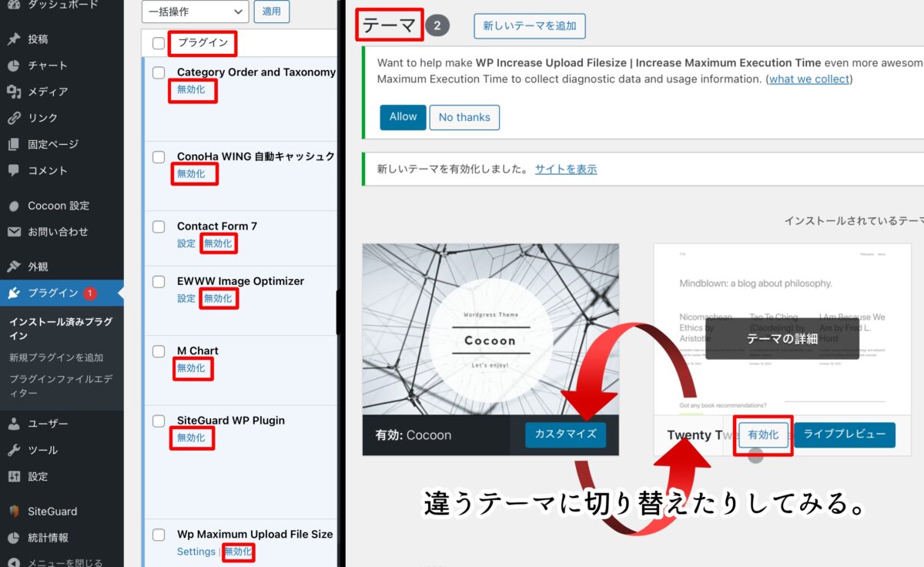This screenshot has height=567, width=924.
Task: Click the pages icon beside 固定ページ
Action: point(14,144)
